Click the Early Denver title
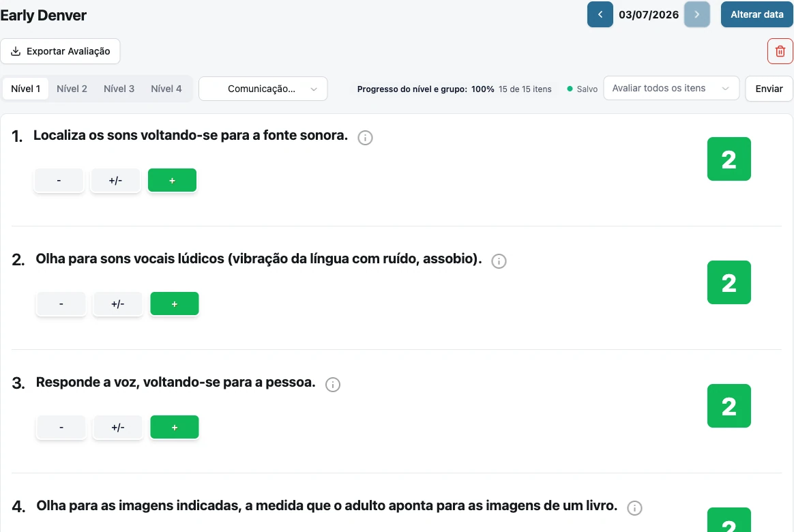This screenshot has height=532, width=794. pyautogui.click(x=43, y=15)
